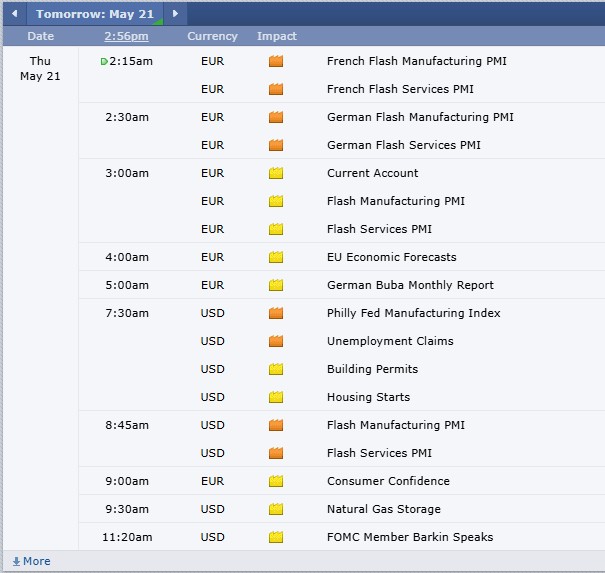Click Natural Gas Storage impact icon

(276, 509)
